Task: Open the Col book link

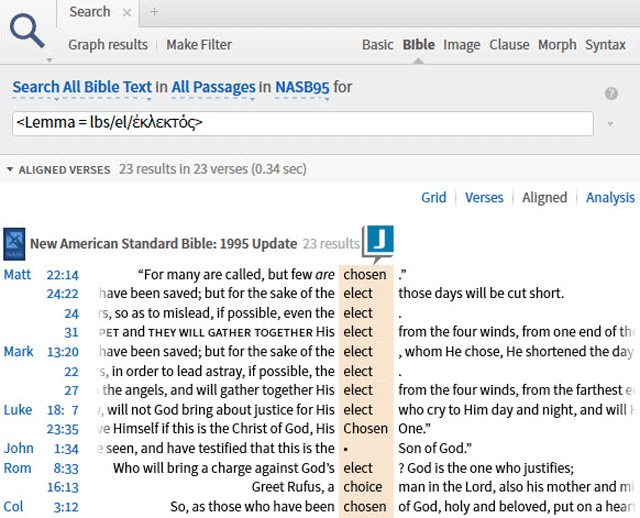Action: click(13, 507)
